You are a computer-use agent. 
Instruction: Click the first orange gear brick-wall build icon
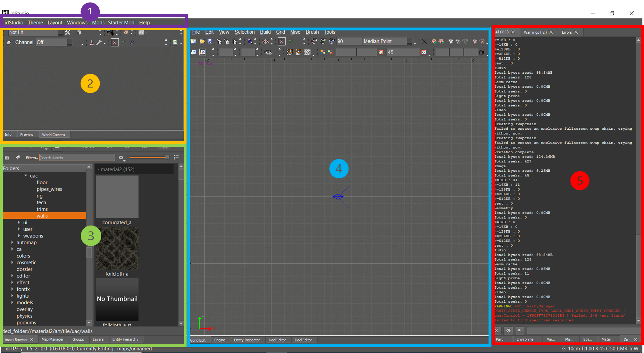(x=290, y=52)
